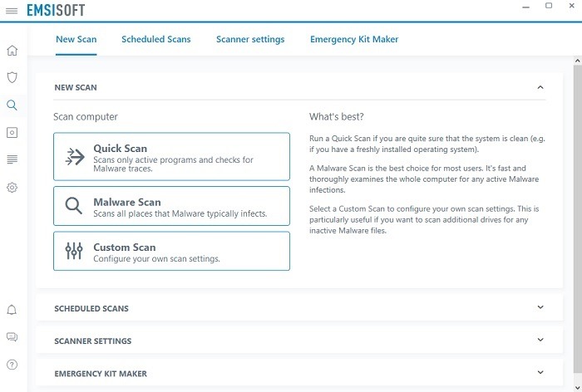Image resolution: width=582 pixels, height=392 pixels.
Task: Collapse the New Scan section chevron
Action: (x=540, y=87)
